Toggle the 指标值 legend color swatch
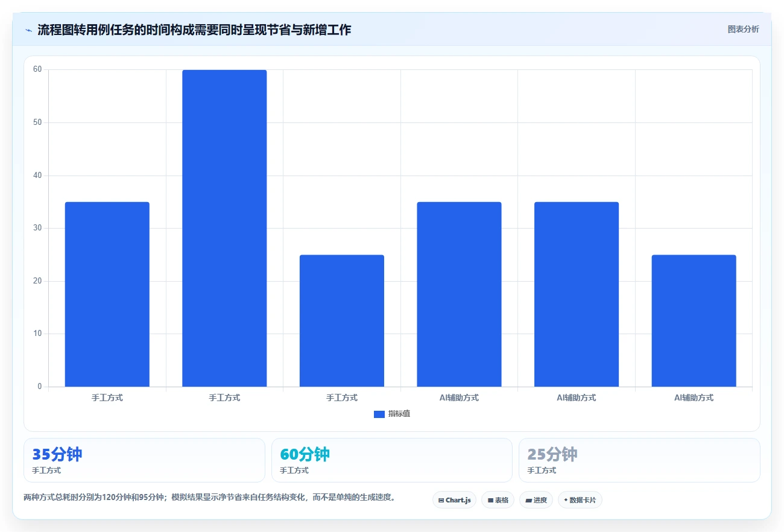Screen dimensions: 784x532 (x=379, y=414)
